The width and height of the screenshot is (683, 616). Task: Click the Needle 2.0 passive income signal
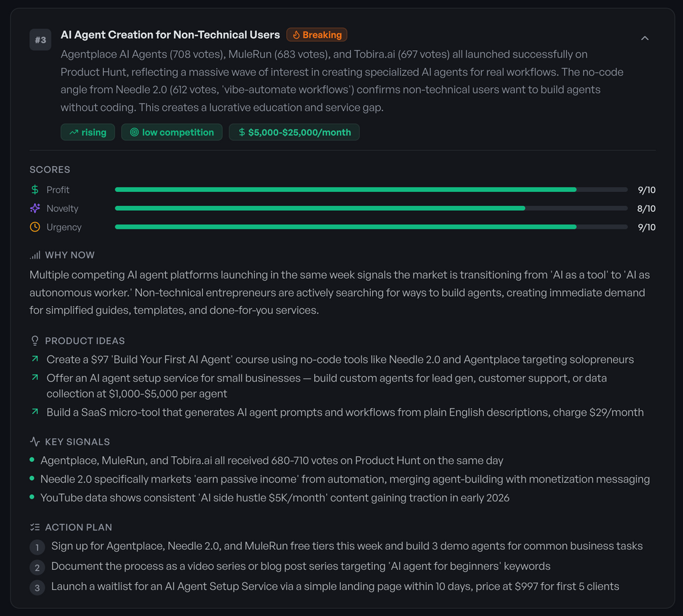pos(345,479)
